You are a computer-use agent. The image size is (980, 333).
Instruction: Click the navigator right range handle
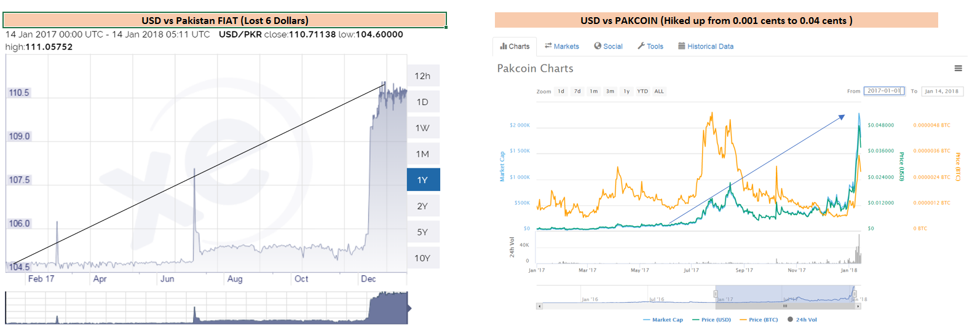[855, 294]
